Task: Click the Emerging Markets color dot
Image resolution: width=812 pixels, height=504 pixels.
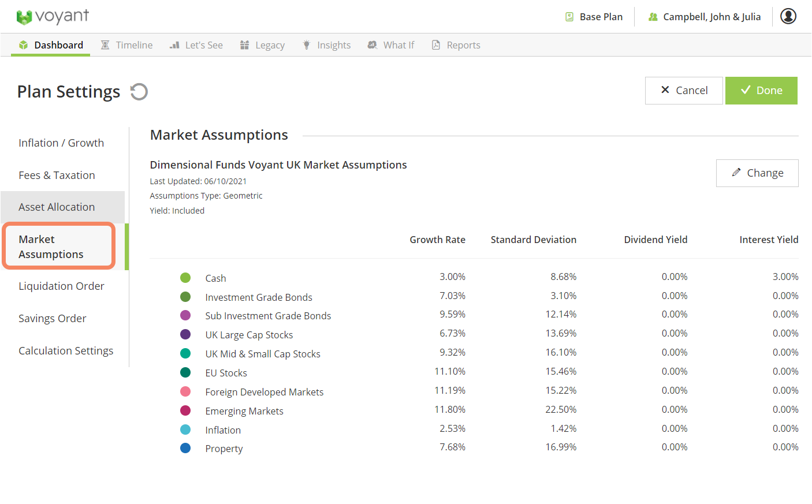Action: 185,410
